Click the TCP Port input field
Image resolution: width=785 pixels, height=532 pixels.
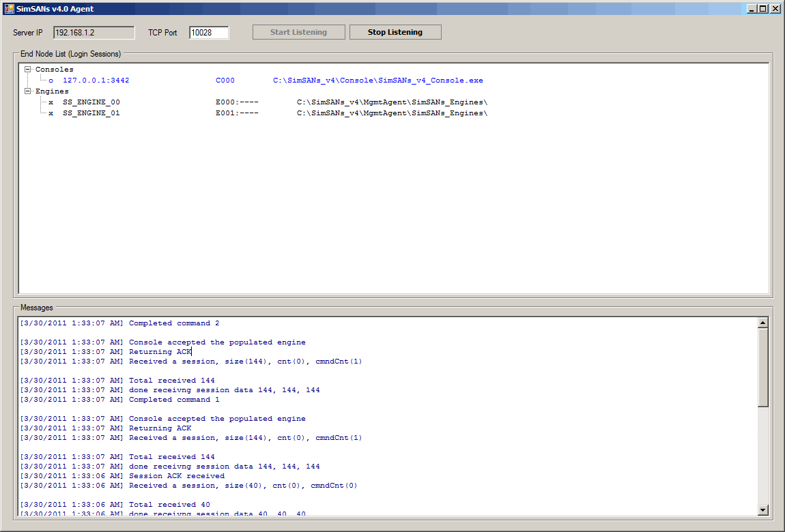pyautogui.click(x=208, y=33)
